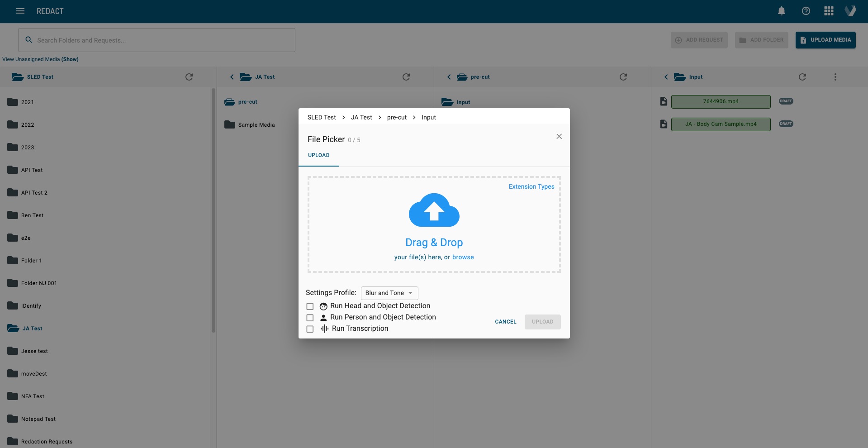868x448 pixels.
Task: Switch to the UPLOAD tab
Action: pyautogui.click(x=318, y=155)
